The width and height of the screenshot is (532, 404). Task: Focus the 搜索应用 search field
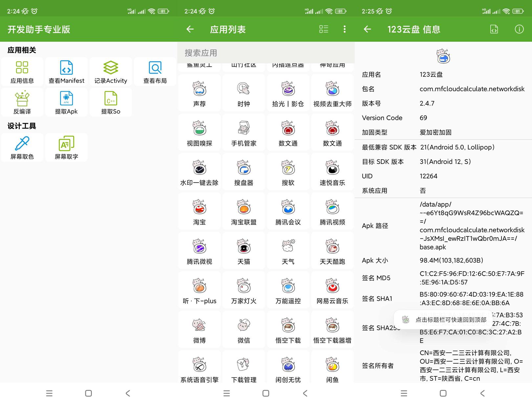pos(266,53)
